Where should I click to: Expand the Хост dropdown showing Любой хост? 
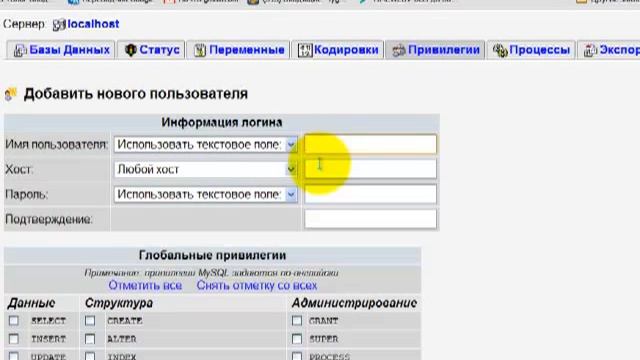point(206,169)
